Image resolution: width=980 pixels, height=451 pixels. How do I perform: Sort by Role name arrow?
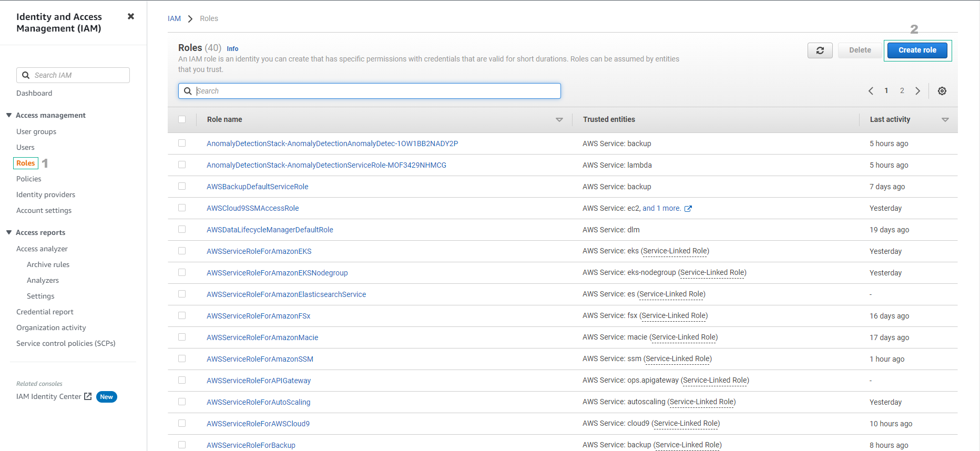(x=559, y=120)
